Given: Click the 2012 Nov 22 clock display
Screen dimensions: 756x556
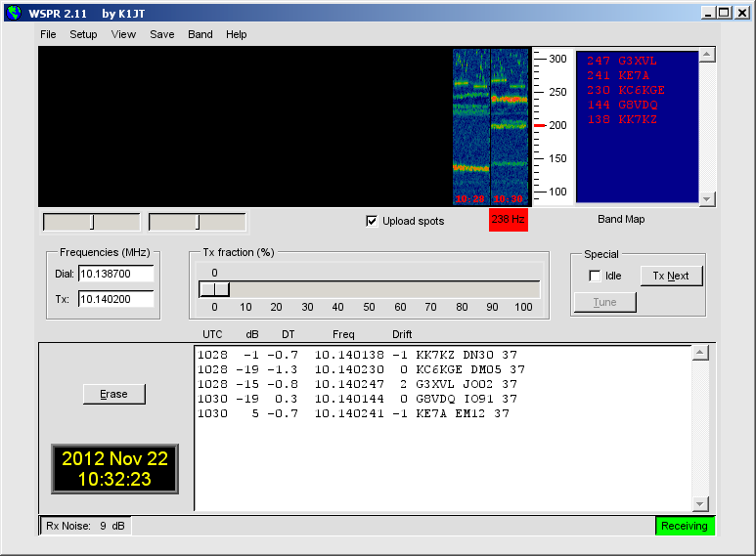Looking at the screenshot, I should [114, 469].
